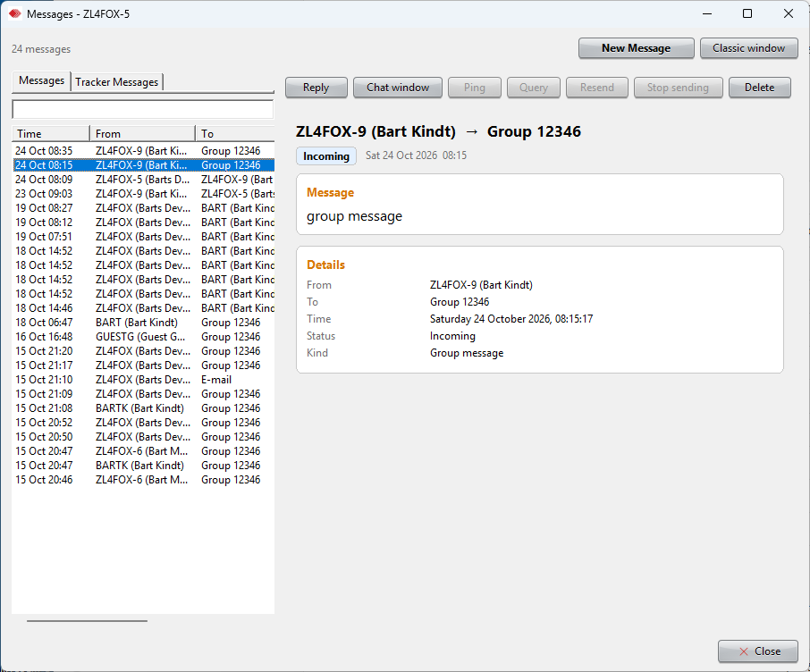The width and height of the screenshot is (810, 672).
Task: Open the New Message composer
Action: (x=636, y=48)
